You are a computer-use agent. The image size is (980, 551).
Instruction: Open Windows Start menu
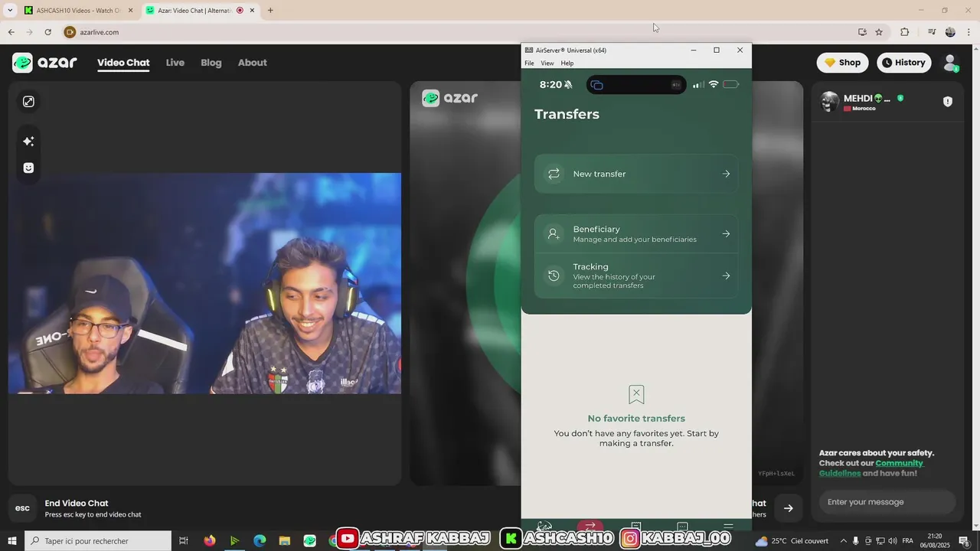point(12,541)
